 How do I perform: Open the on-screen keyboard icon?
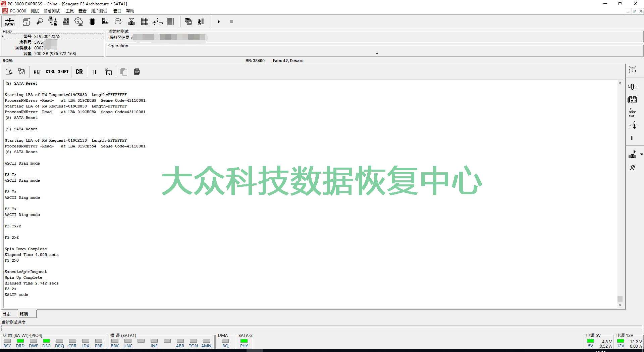tap(137, 72)
